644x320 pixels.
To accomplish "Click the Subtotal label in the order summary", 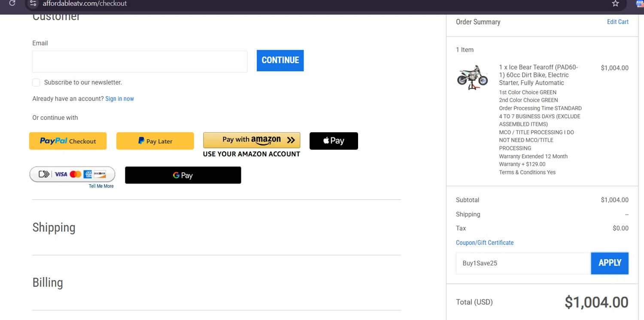I will coord(468,200).
